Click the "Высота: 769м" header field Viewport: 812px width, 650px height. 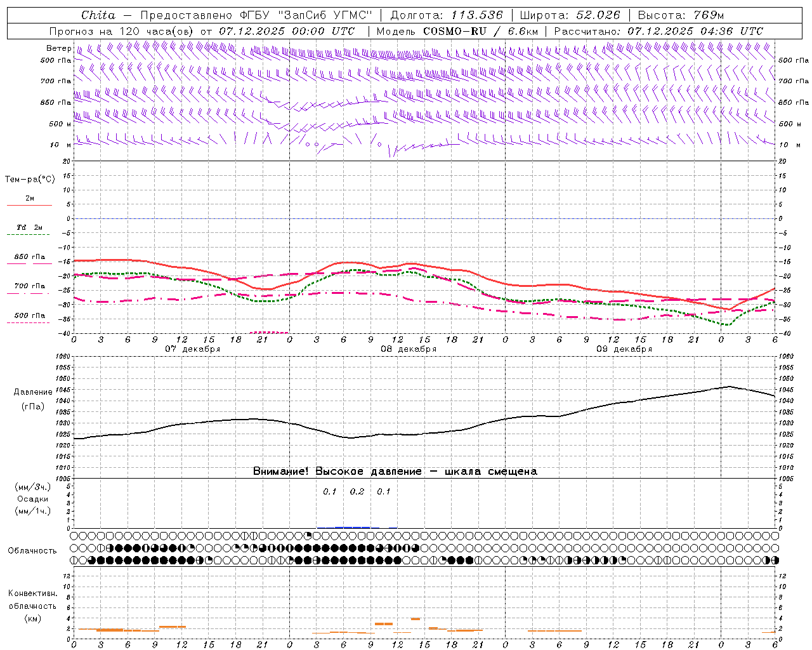point(681,15)
